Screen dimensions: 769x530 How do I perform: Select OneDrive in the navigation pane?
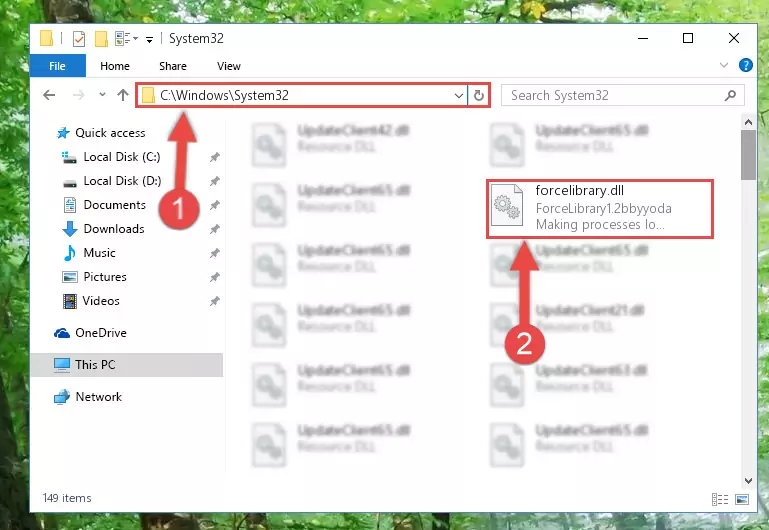(90, 333)
